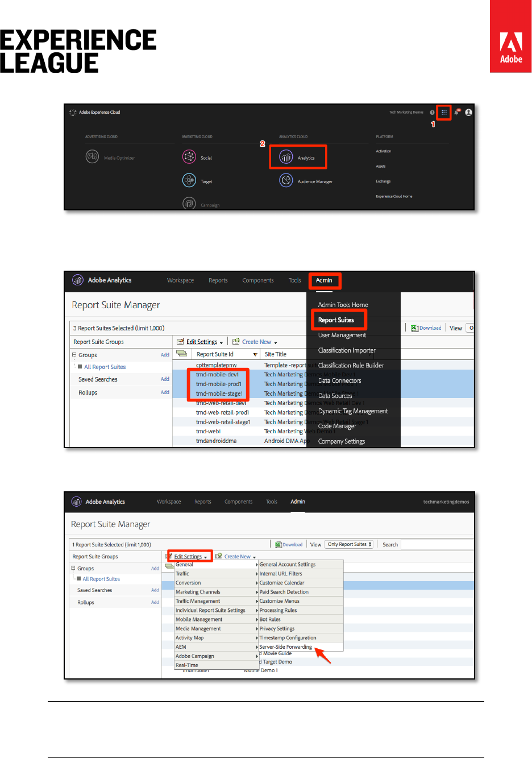The width and height of the screenshot is (532, 758).
Task: Click the Adobe Analytics logo beside the techmarketingdemos header
Action: [x=76, y=502]
